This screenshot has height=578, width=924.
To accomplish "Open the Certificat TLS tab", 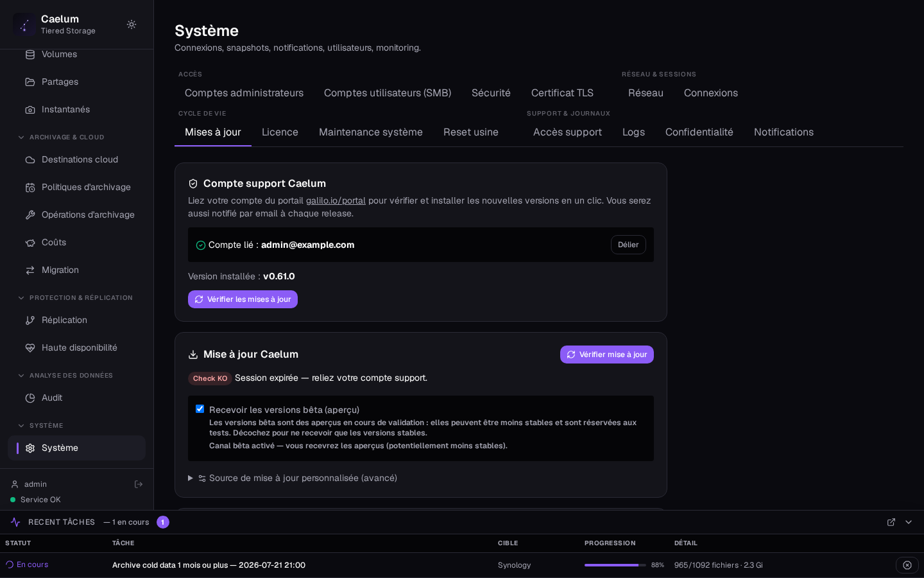I will point(562,93).
